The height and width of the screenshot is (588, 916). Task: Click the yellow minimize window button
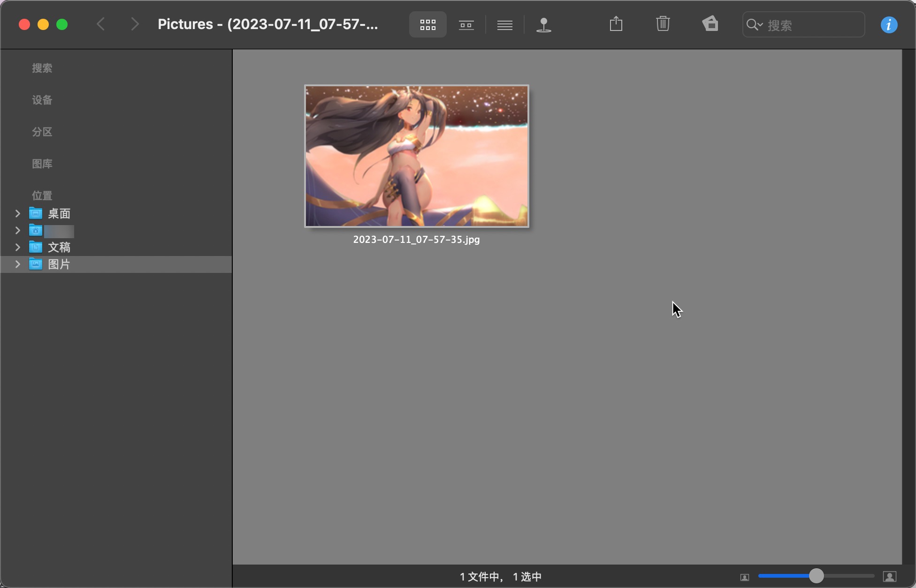click(x=43, y=24)
